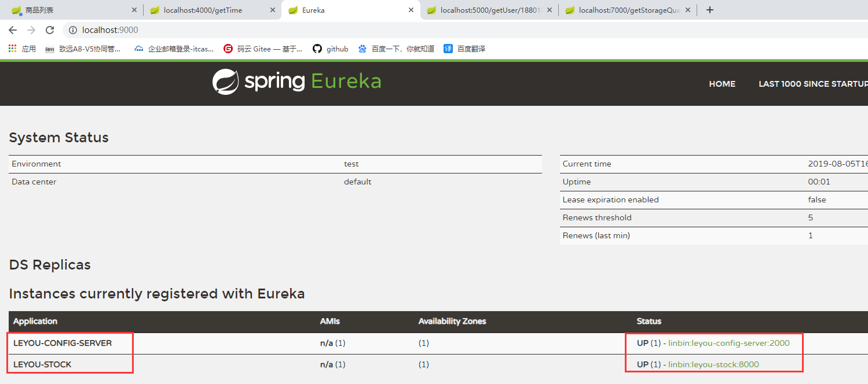Click the DS Replicas heading
868x384 pixels.
coord(50,265)
